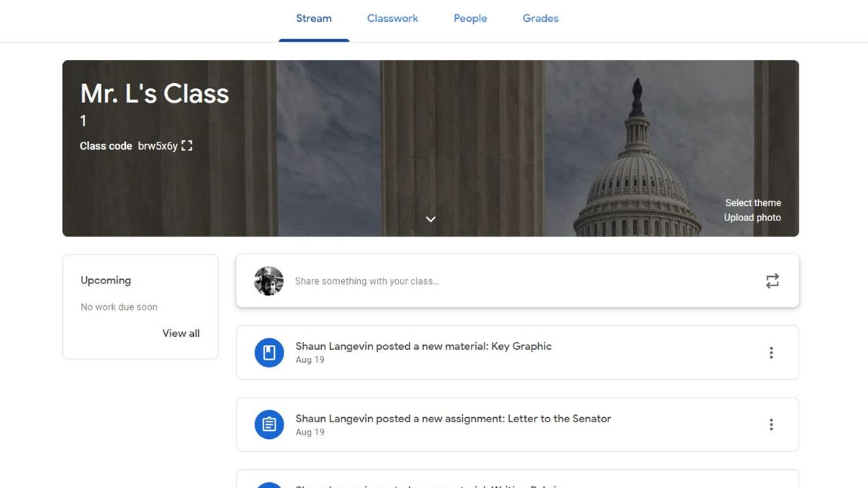The height and width of the screenshot is (488, 868).
Task: Open the Grades tab
Action: [540, 18]
